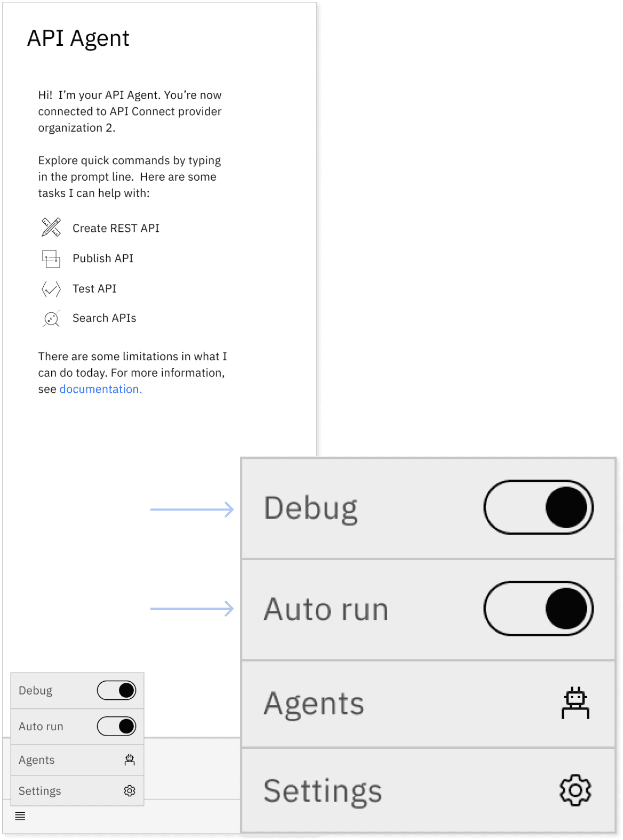Toggle the small Auto run switch
Image resolution: width=623 pixels, height=840 pixels.
[x=116, y=726]
